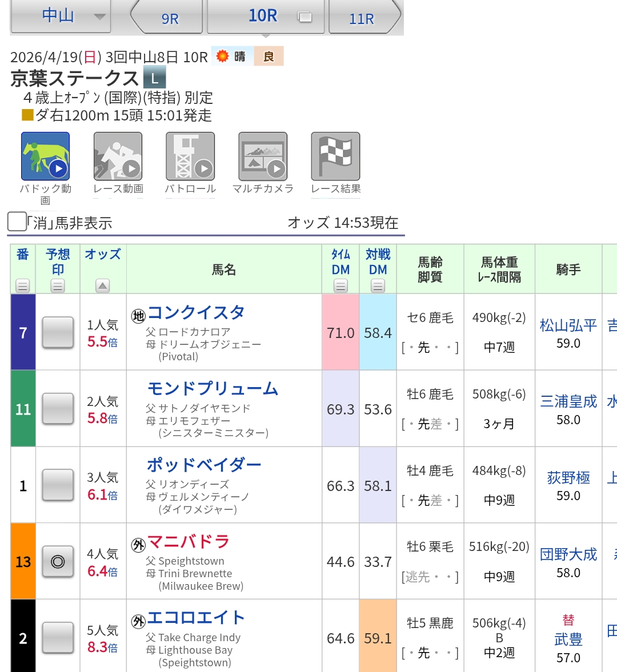The image size is (617, 672).
Task: Play the paddock video (パドック動画)
Action: pyautogui.click(x=45, y=156)
